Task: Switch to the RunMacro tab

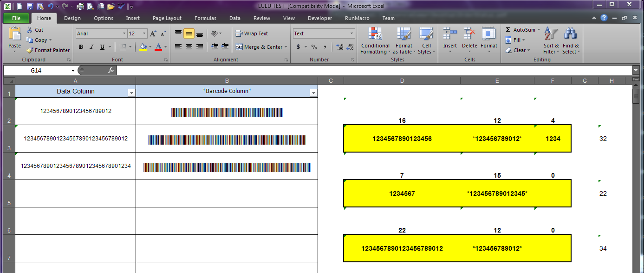Action: 357,18
